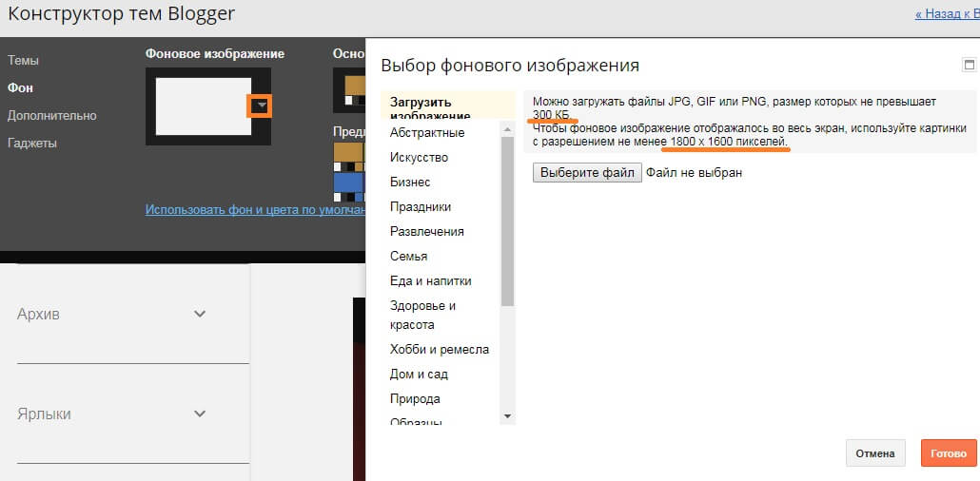Viewport: 980px width, 481px height.
Task: Choose the Искусство category
Action: pos(419,158)
